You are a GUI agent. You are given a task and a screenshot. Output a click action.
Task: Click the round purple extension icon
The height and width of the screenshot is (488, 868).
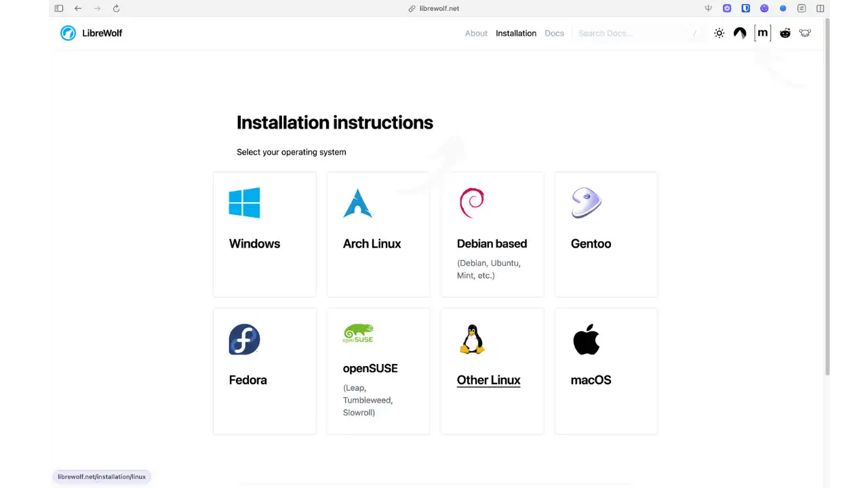764,9
